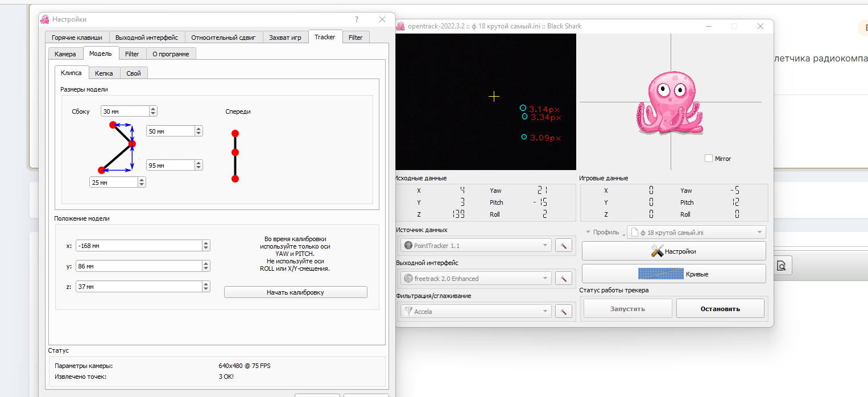Expand the Профиль menu arrow

588,232
